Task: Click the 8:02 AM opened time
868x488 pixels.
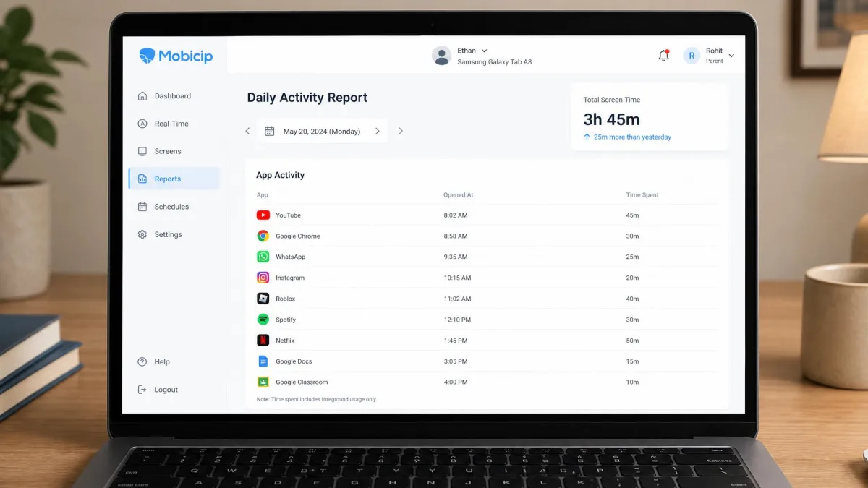Action: coord(456,215)
